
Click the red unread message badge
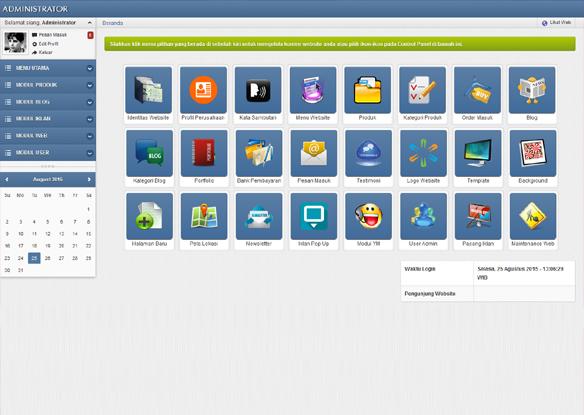pyautogui.click(x=90, y=35)
